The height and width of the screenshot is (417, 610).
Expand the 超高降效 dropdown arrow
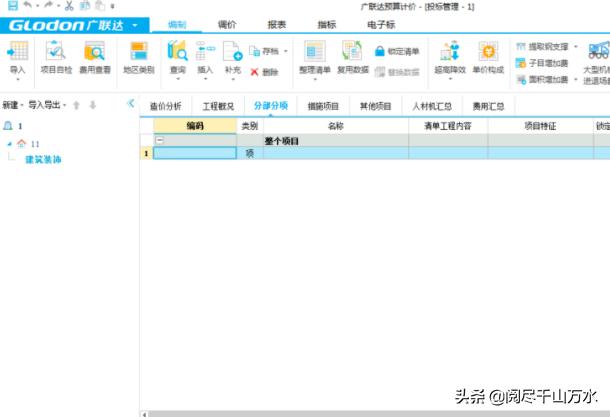tap(450, 79)
